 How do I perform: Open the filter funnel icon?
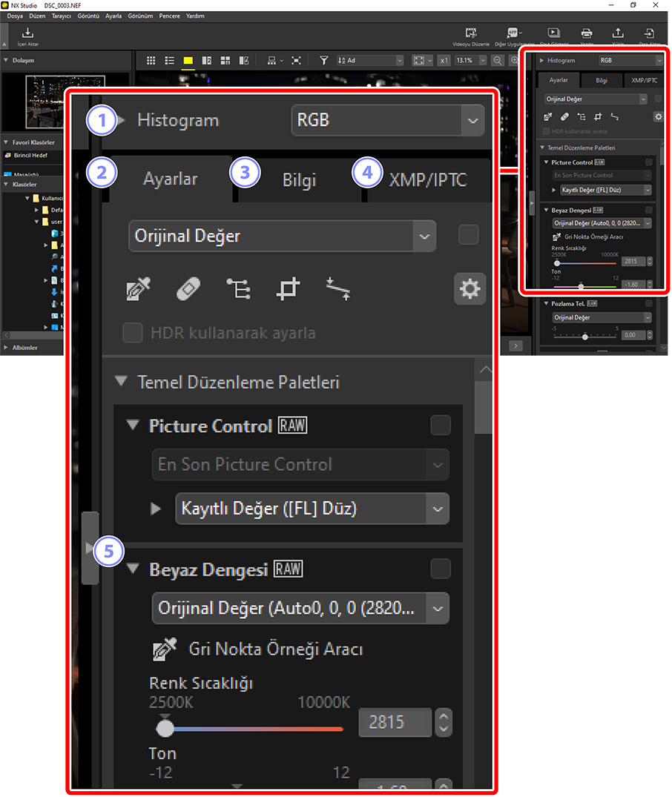(x=323, y=61)
